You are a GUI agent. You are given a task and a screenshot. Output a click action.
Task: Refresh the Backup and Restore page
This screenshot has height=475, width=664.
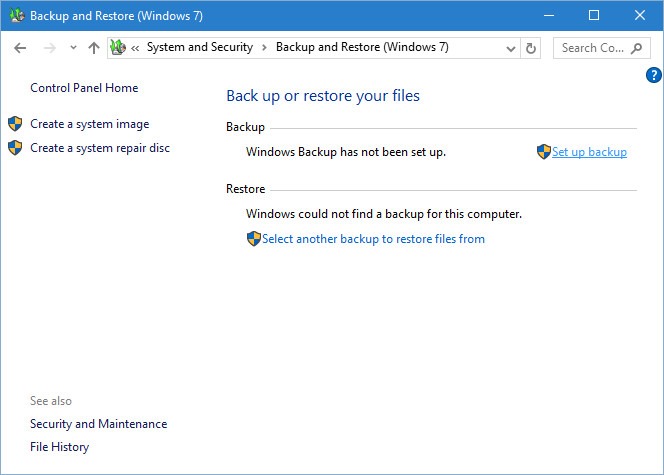point(530,48)
